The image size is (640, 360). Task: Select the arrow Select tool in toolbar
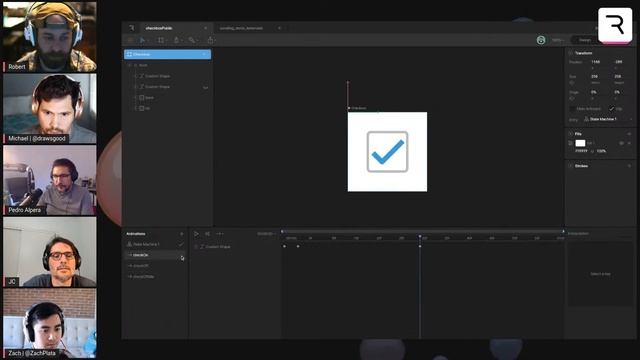pyautogui.click(x=142, y=40)
